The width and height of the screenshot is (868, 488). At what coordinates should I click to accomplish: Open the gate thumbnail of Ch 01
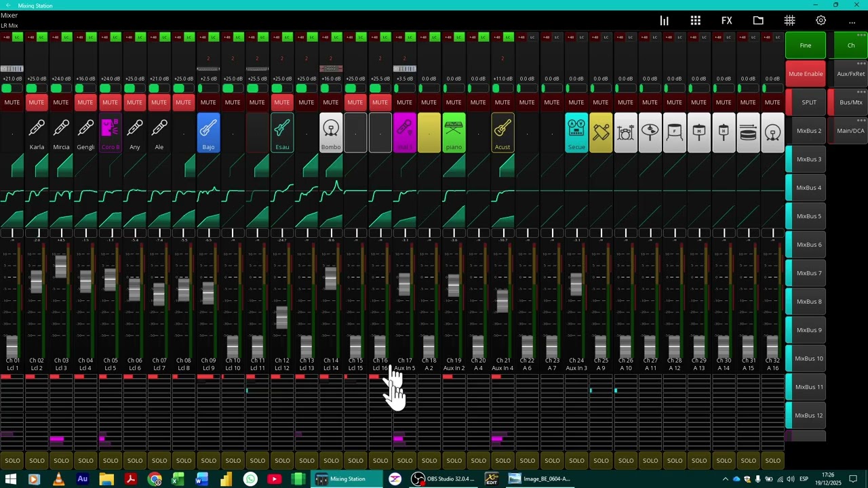[12, 166]
